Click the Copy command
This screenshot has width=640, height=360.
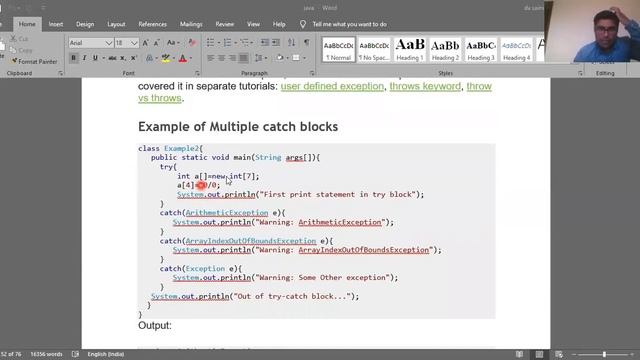pyautogui.click(x=21, y=50)
